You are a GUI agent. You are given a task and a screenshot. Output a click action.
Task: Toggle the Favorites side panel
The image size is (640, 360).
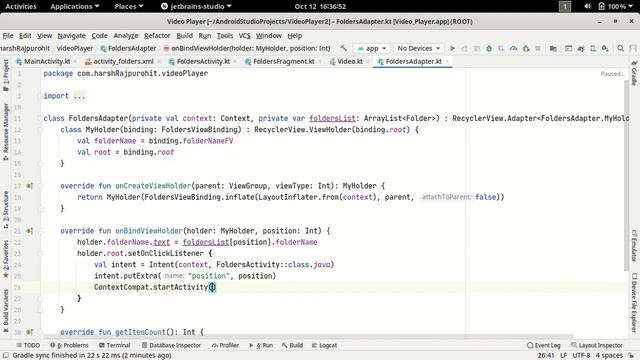(6, 258)
